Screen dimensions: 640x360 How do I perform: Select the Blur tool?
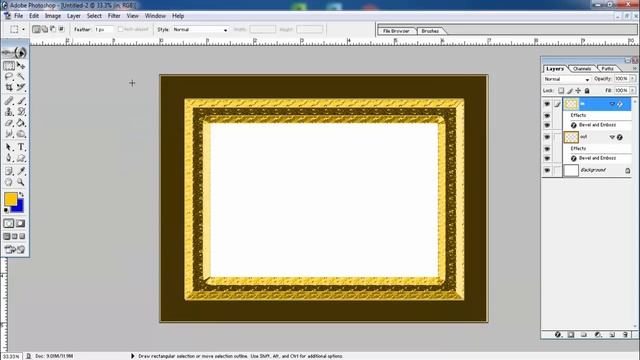click(9, 133)
